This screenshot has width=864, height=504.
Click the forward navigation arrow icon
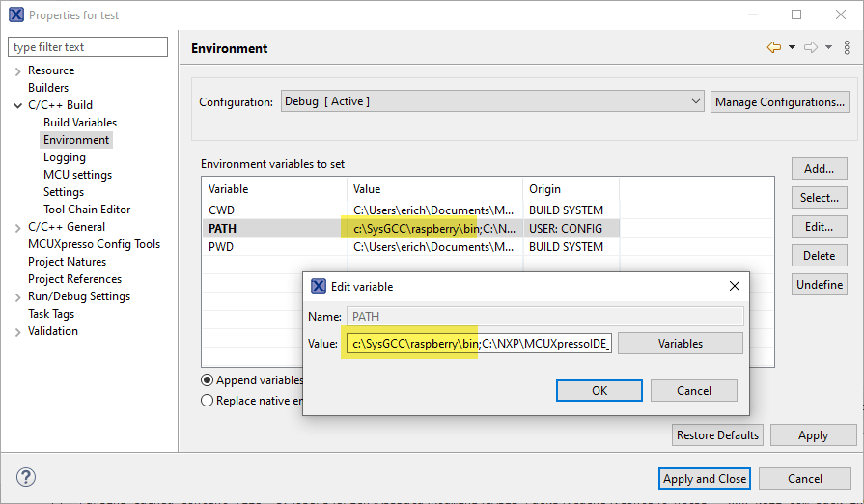(811, 48)
